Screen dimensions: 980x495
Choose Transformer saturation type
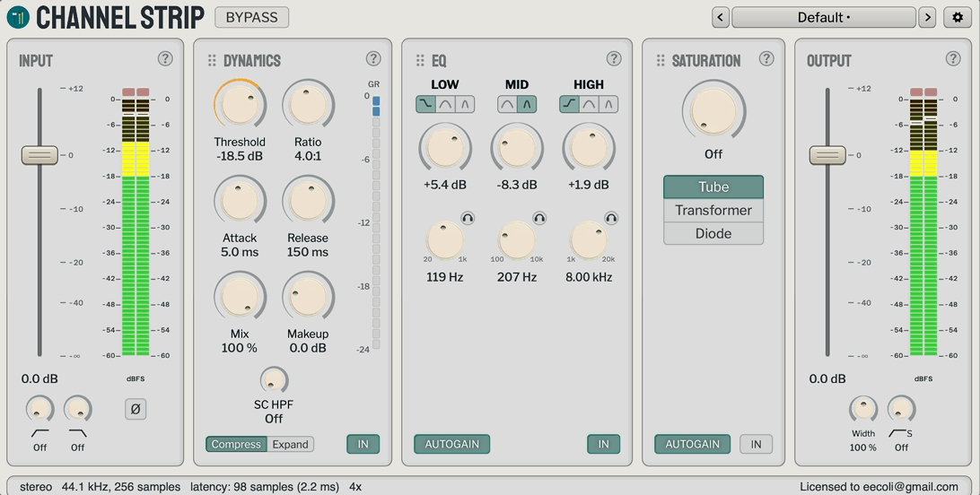pyautogui.click(x=713, y=211)
